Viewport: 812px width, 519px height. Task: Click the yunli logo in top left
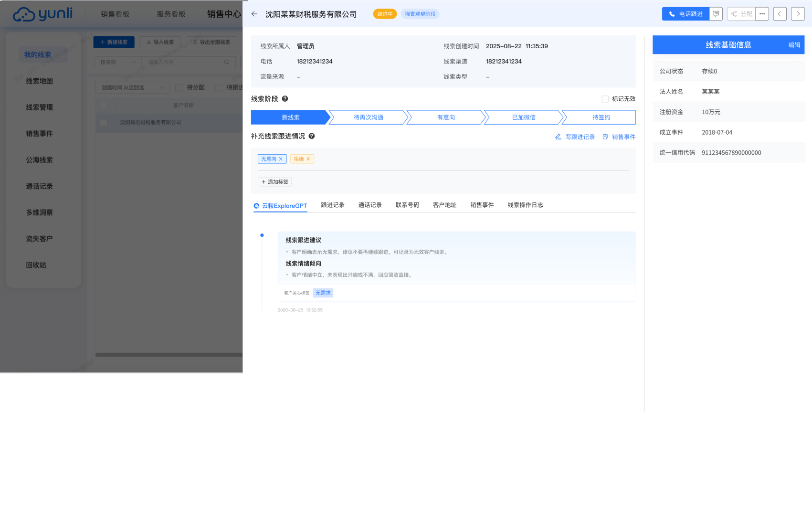click(41, 14)
